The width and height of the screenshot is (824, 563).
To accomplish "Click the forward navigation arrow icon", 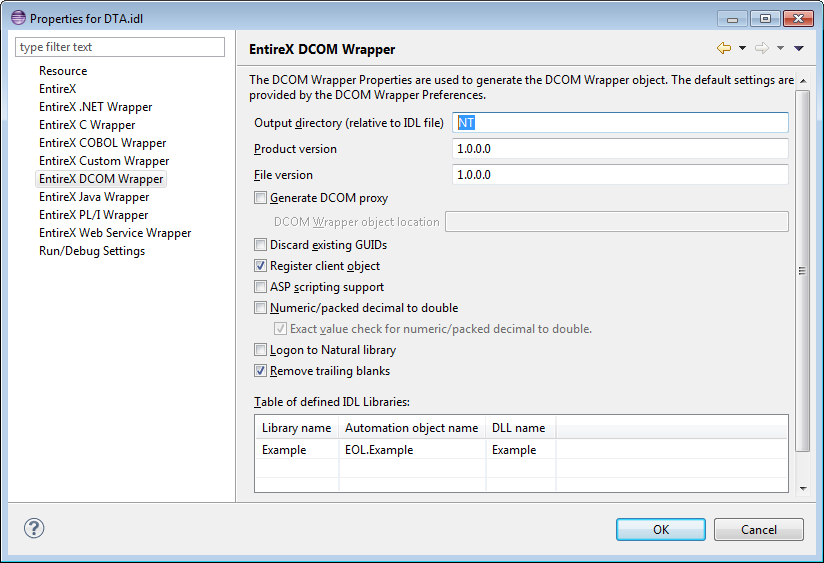I will point(761,48).
